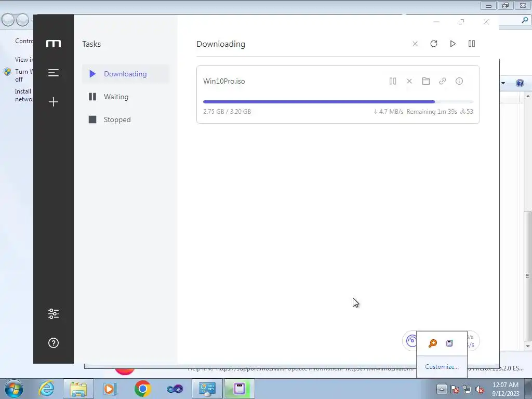Viewport: 532px width, 399px height.
Task: Pause the Win10Pro.iso download
Action: pyautogui.click(x=393, y=81)
